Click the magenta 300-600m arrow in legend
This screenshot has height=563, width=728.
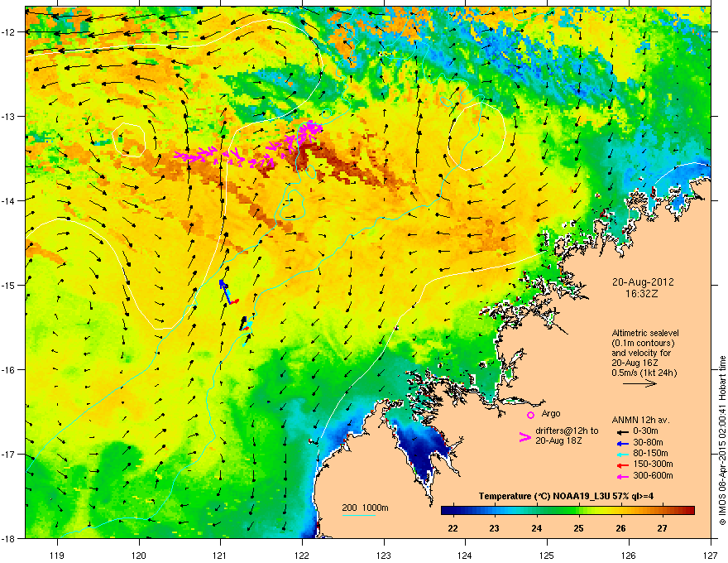pos(622,476)
